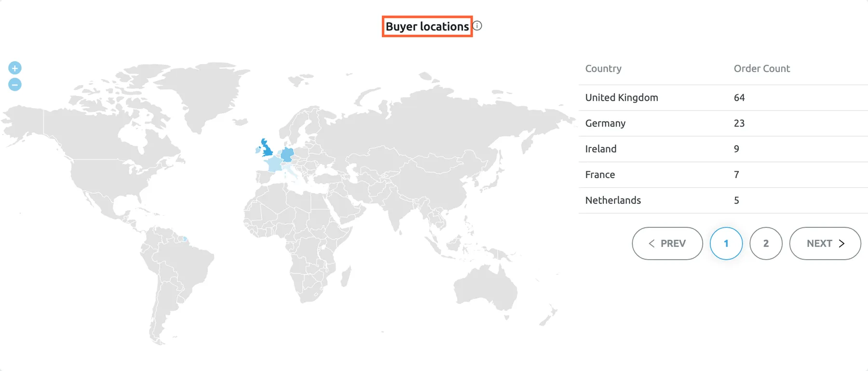The height and width of the screenshot is (371, 868).
Task: Select page 1 of the country table
Action: (726, 244)
